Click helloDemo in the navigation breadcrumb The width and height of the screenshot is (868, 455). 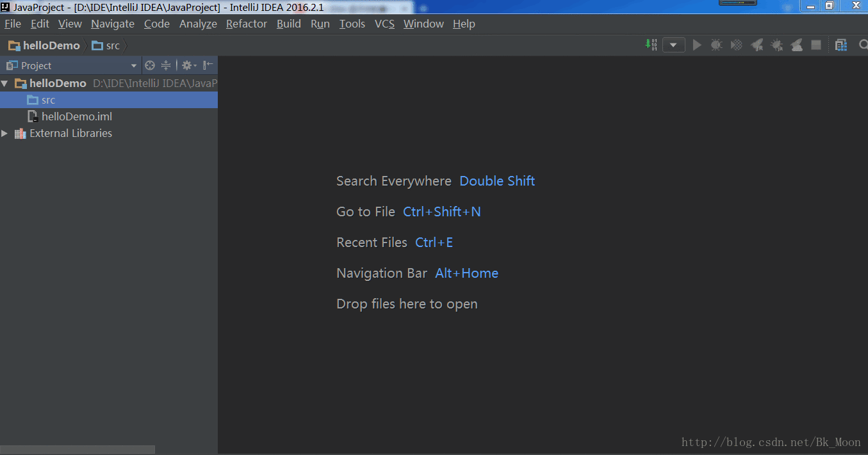(44, 45)
